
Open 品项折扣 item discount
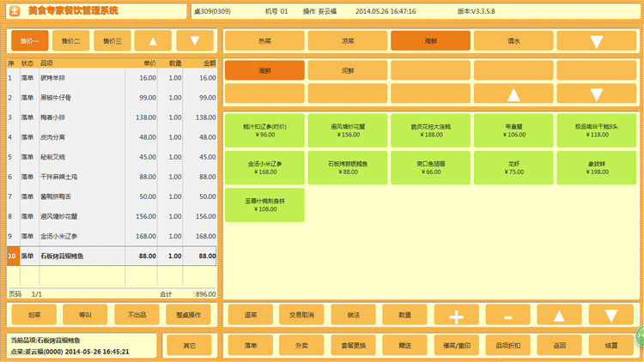(x=508, y=346)
